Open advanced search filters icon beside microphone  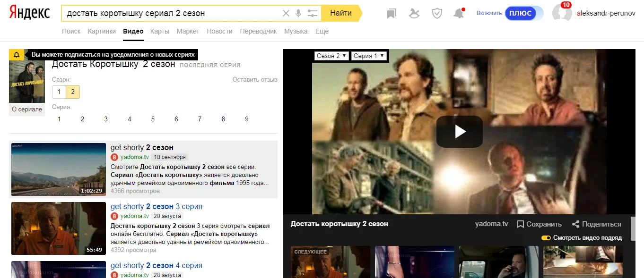pos(312,13)
